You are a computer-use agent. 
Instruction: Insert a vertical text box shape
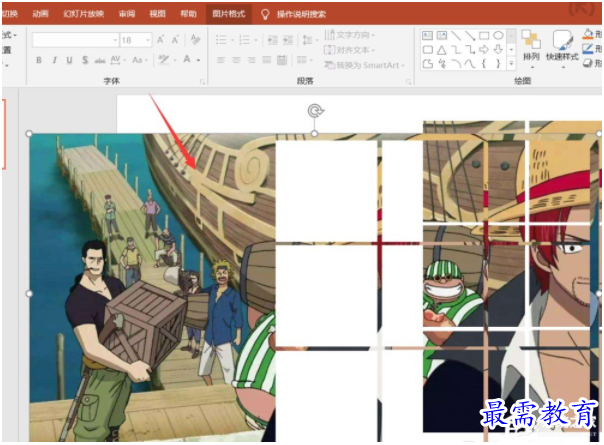[x=442, y=36]
